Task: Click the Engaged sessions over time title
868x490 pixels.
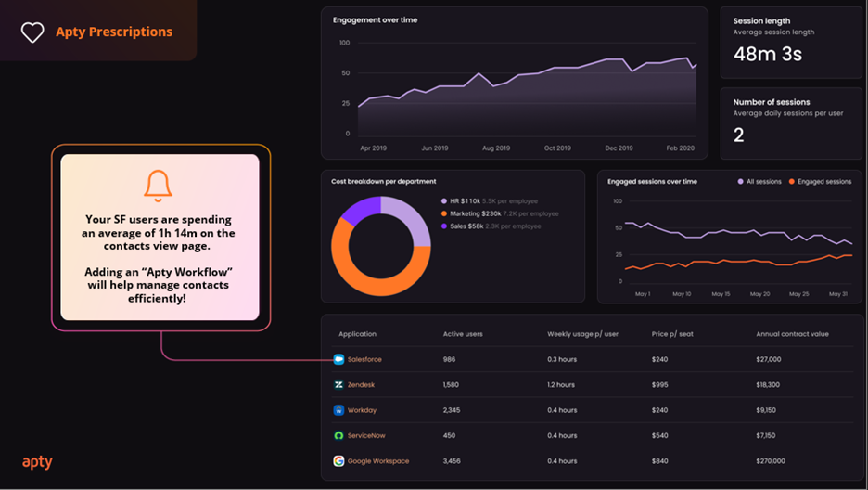Action: (652, 181)
